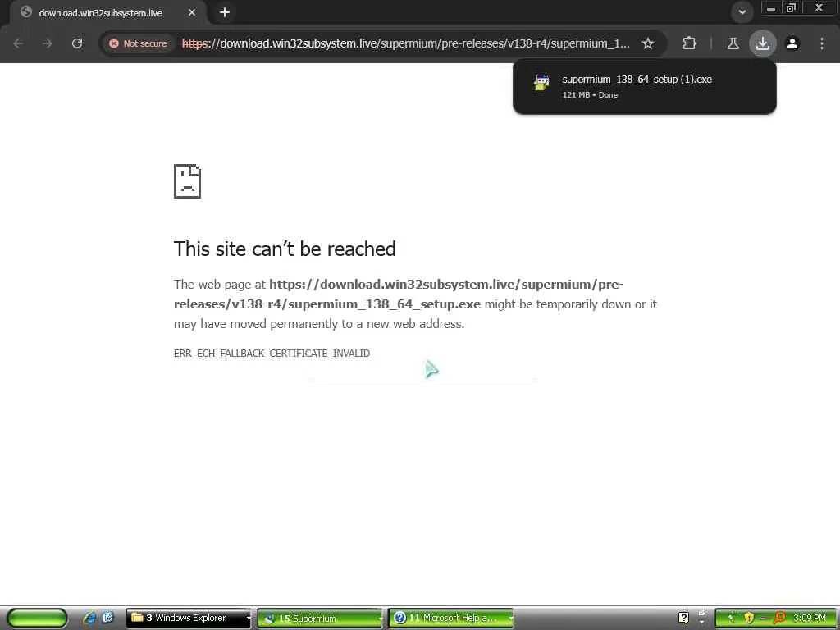Bookmark this page with the star icon
The height and width of the screenshot is (630, 840).
648,43
